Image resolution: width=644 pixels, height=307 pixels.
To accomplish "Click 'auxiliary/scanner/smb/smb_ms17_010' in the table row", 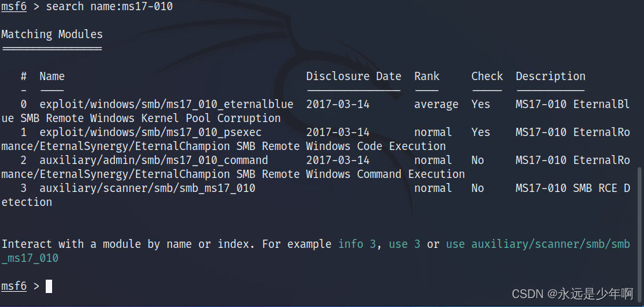I will (x=147, y=188).
